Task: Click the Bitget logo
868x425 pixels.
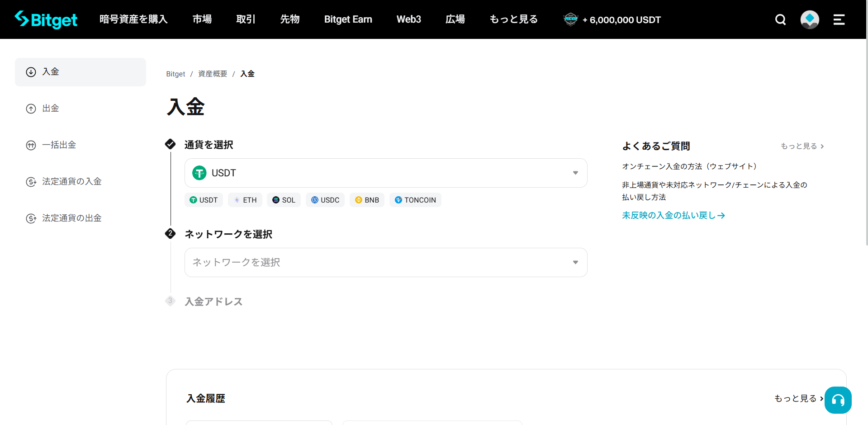Action: coord(46,19)
